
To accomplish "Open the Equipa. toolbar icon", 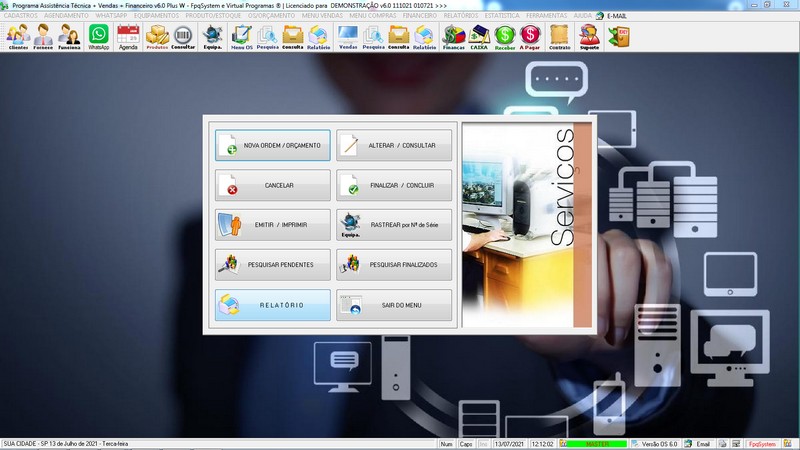I will click(212, 37).
